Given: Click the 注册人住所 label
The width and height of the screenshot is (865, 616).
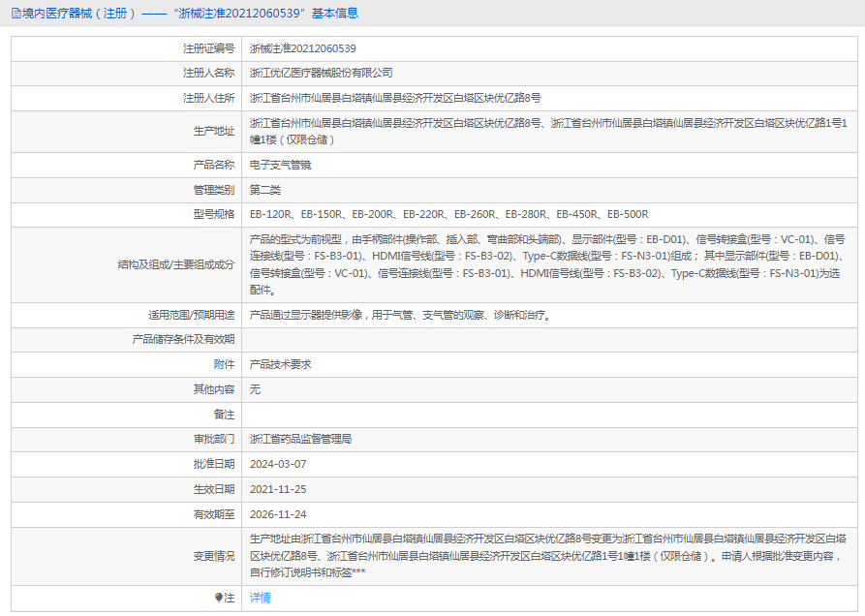Looking at the screenshot, I should point(208,98).
